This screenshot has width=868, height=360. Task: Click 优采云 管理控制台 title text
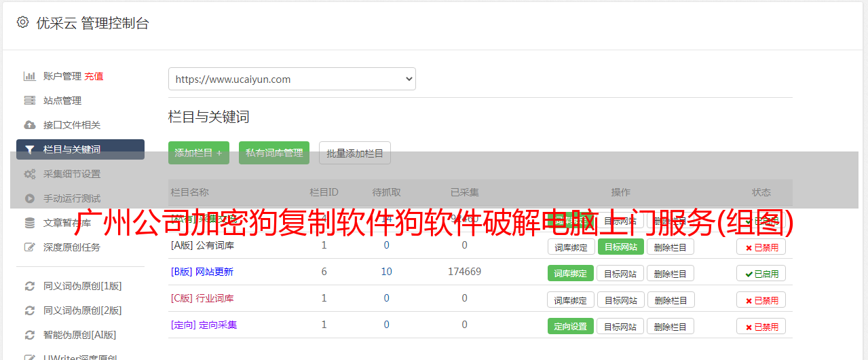(x=92, y=23)
